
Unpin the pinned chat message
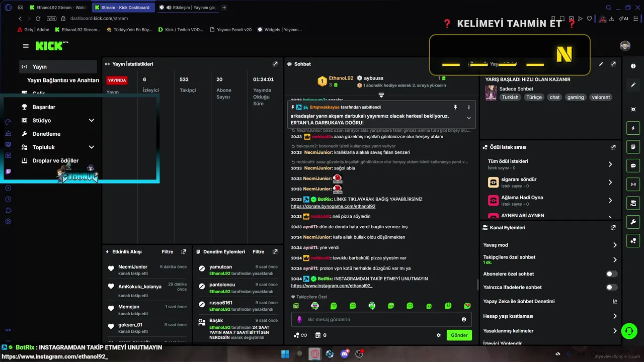[x=455, y=107]
